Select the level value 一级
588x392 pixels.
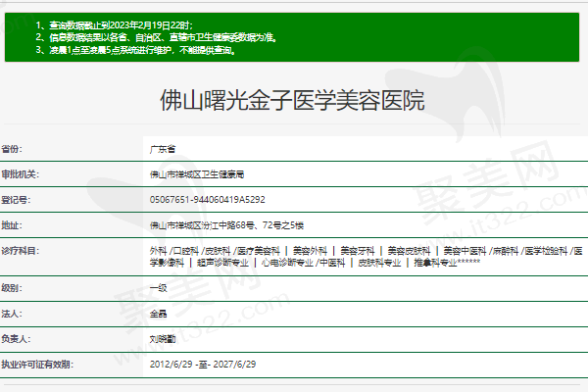tap(158, 288)
